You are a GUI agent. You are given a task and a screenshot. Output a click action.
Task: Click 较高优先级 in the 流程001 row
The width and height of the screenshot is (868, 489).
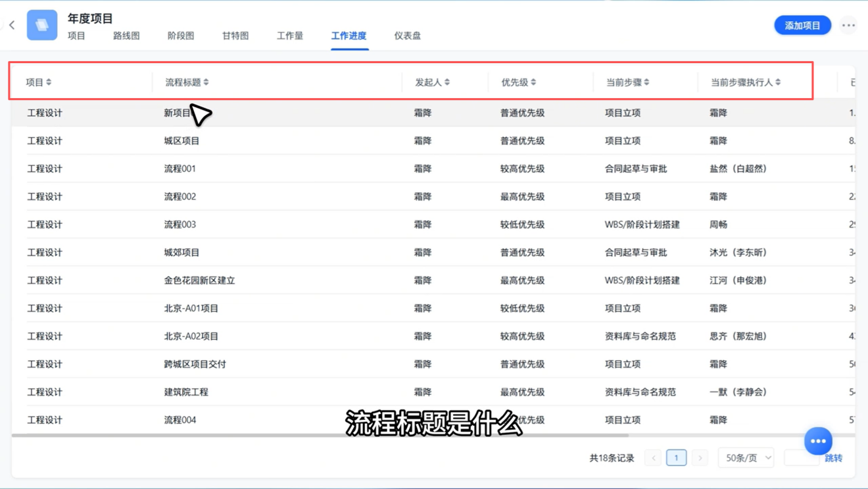[522, 168]
